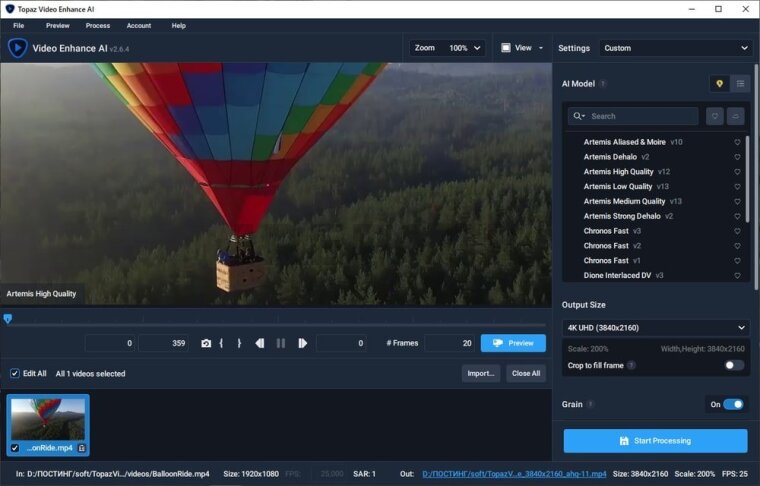Select the BalloonRide.mp4 video thumbnail

point(48,420)
